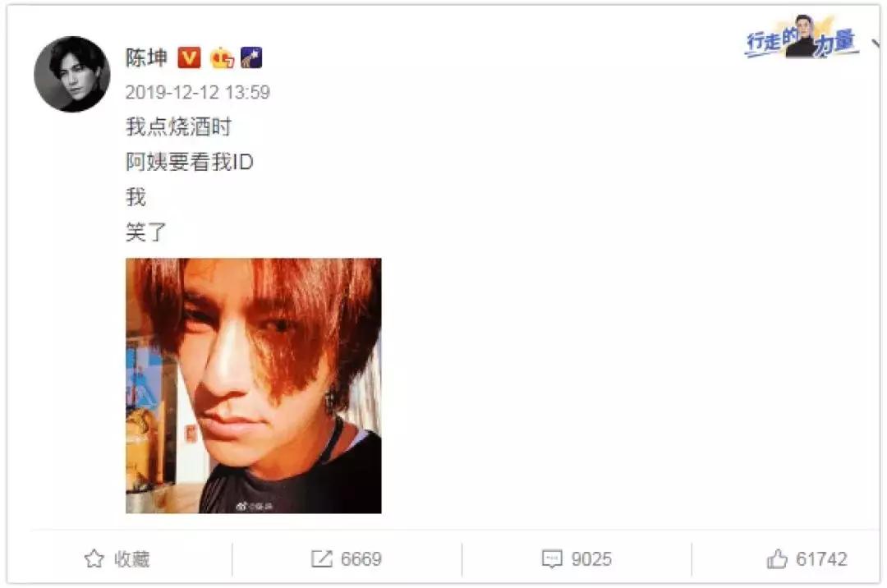Click the orange V verified badge
887x588 pixels.
point(189,57)
